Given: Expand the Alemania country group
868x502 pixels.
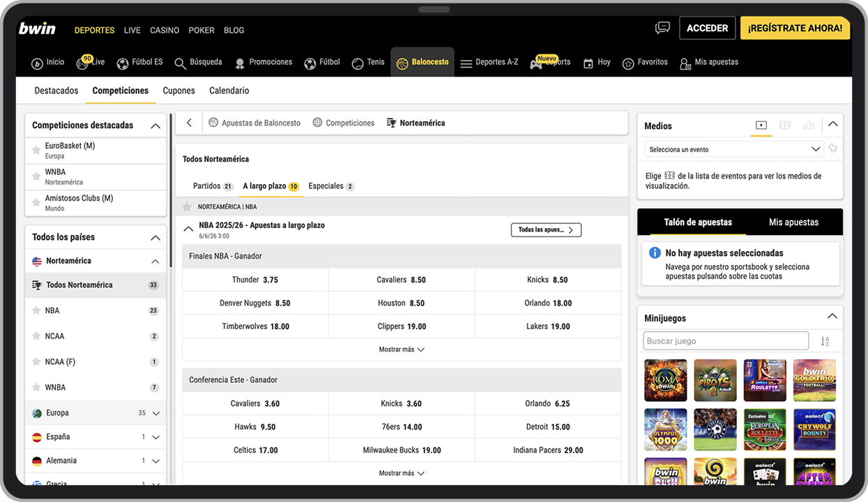Looking at the screenshot, I should pos(156,461).
